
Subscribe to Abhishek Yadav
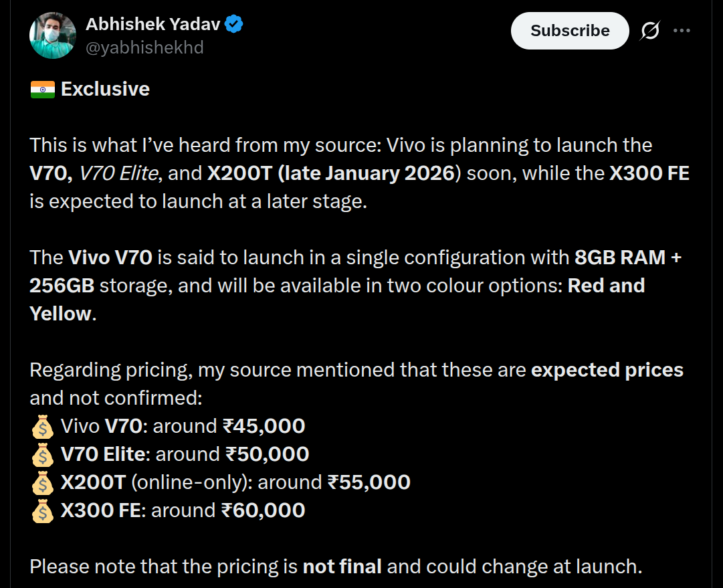(569, 30)
